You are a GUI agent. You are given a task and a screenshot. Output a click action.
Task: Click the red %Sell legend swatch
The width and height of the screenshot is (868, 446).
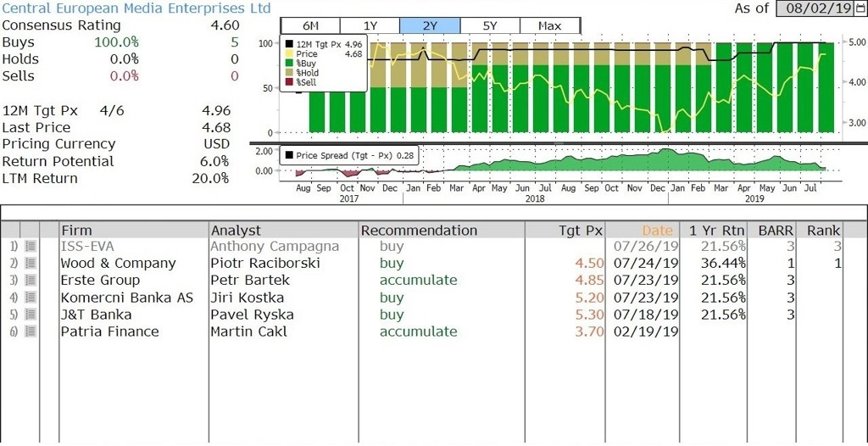(289, 82)
